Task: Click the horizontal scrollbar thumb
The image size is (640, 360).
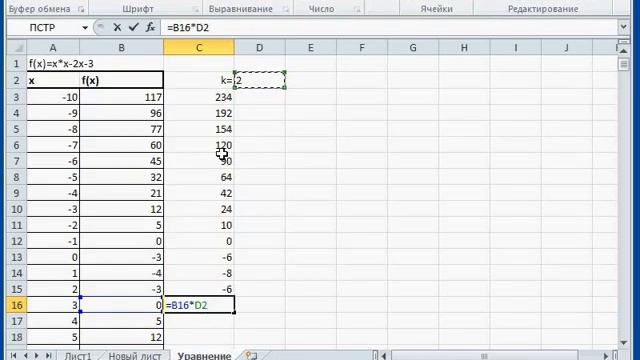Action: (x=484, y=356)
